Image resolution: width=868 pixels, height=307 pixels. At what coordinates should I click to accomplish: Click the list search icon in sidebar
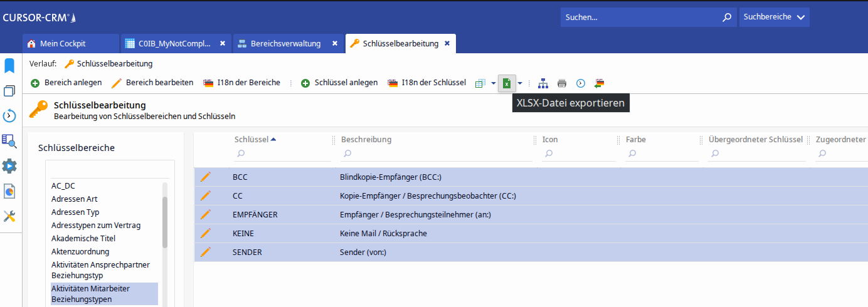point(9,141)
